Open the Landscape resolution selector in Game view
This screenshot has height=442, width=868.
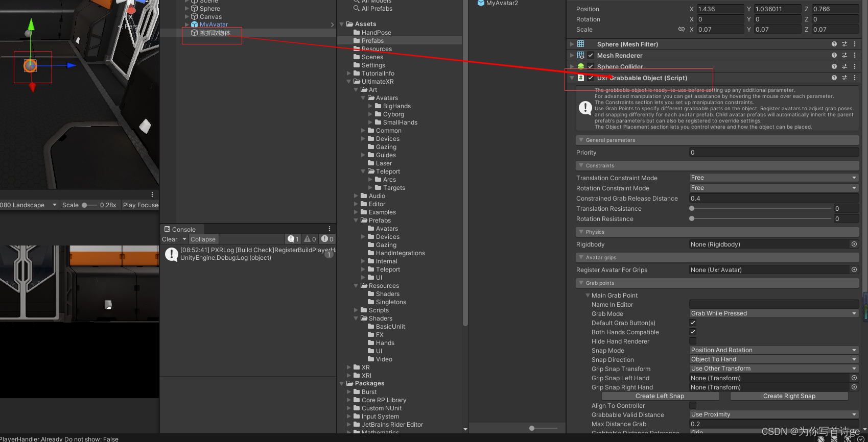pos(29,205)
